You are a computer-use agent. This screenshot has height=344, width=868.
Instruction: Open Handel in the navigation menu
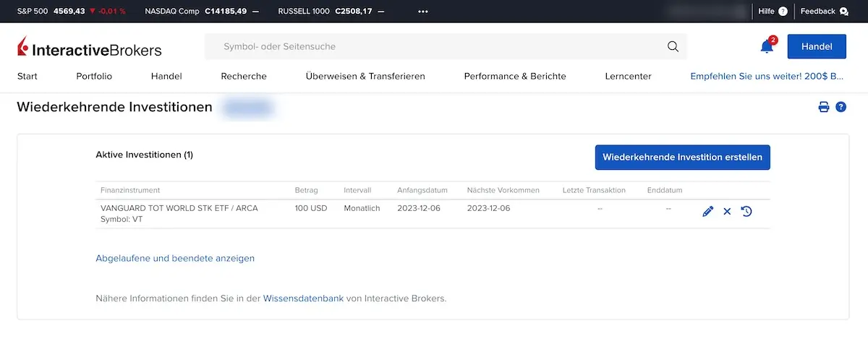[166, 76]
